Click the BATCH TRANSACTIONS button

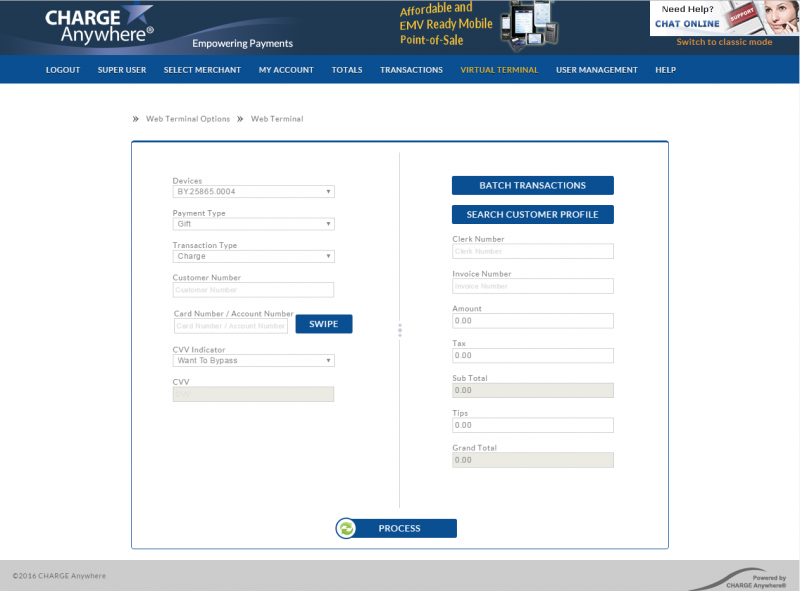point(532,185)
